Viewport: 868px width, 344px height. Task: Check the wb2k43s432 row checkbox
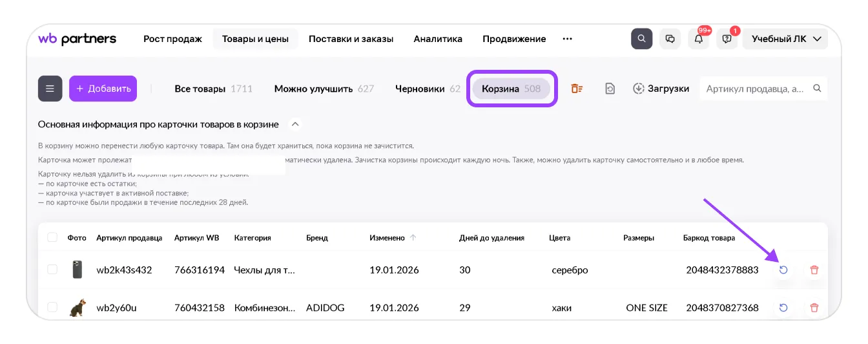(52, 270)
